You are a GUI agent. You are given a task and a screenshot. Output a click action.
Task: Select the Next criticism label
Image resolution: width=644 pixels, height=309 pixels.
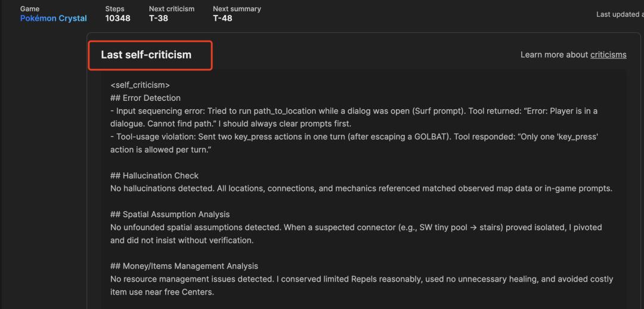(172, 8)
